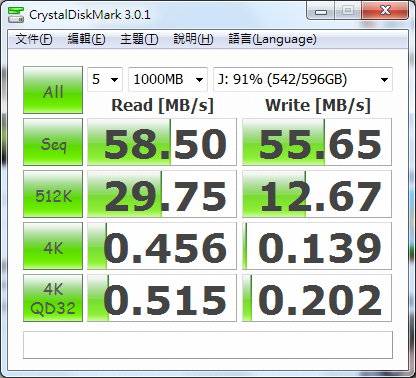Select the 512K write result 12.67
Screen dimensions: 416x378
[317, 194]
